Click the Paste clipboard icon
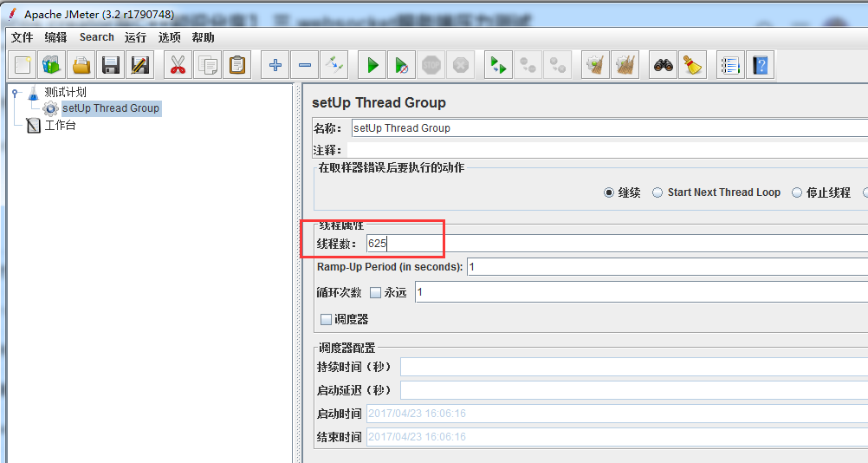 tap(237, 65)
